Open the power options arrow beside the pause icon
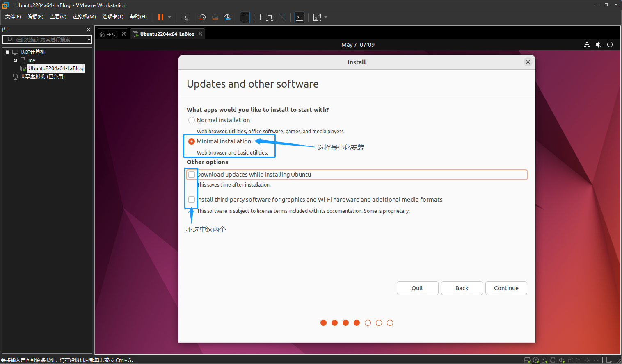Viewport: 622px width, 364px height. [169, 17]
